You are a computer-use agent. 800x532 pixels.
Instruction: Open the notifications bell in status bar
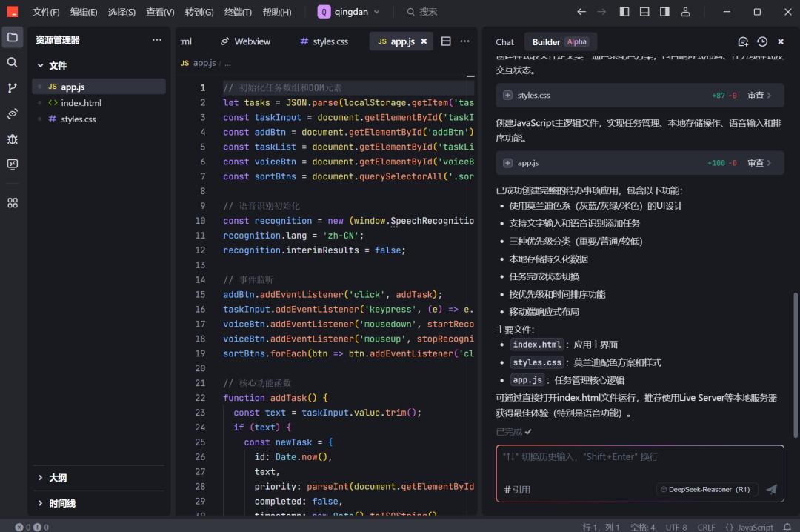(787, 527)
